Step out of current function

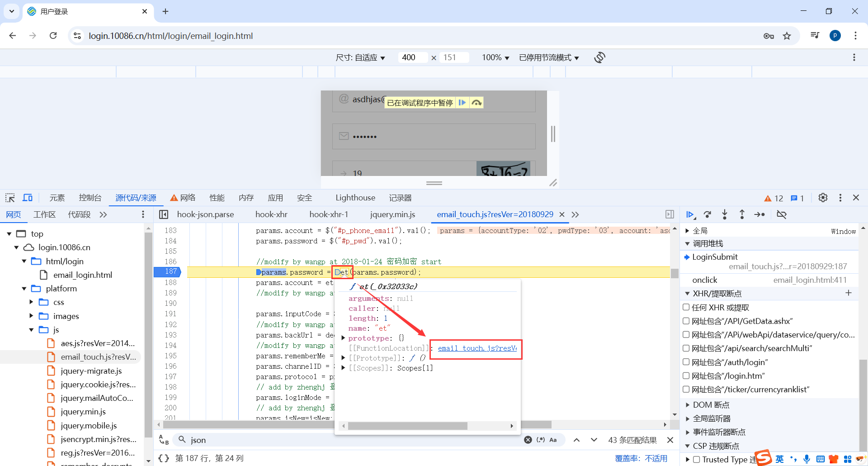pyautogui.click(x=742, y=214)
